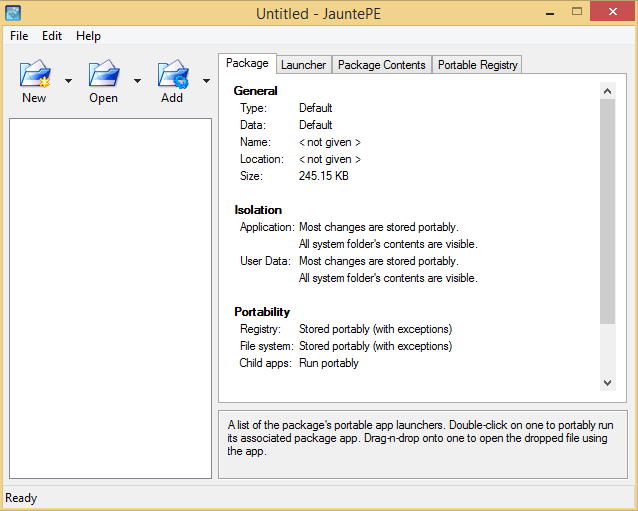Minimize the JauntePE window

[550, 13]
